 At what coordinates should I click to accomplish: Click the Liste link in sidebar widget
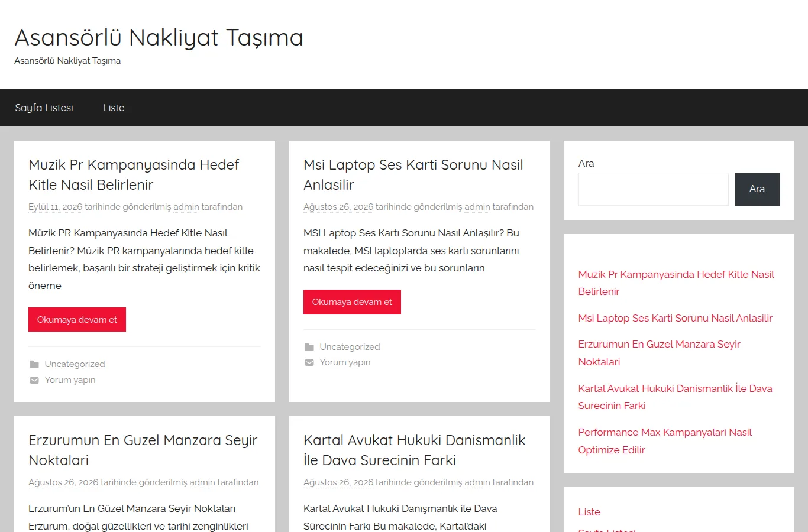[589, 512]
